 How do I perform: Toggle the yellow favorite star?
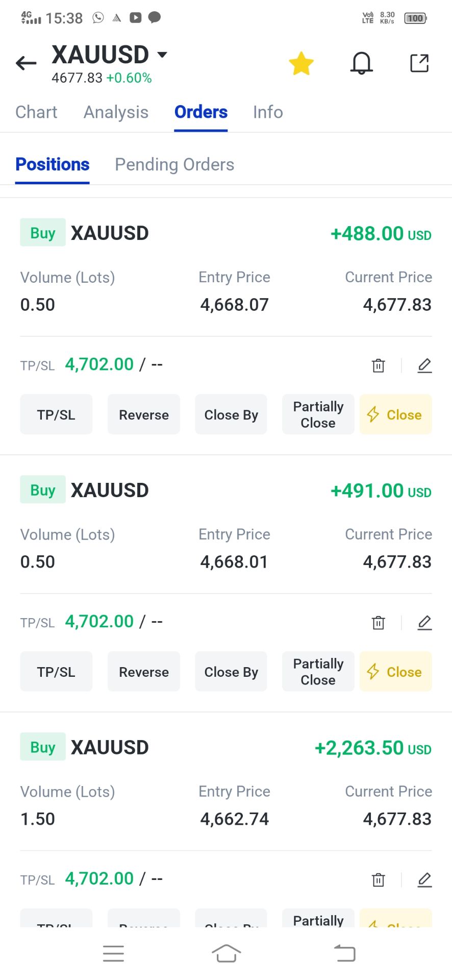(301, 64)
